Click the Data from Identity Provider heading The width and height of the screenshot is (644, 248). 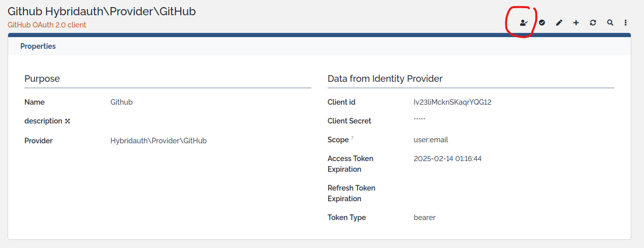385,79
